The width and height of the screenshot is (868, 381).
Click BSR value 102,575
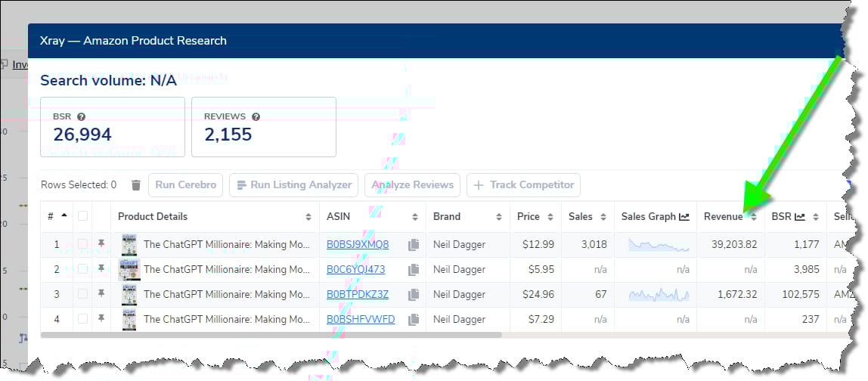pos(801,295)
